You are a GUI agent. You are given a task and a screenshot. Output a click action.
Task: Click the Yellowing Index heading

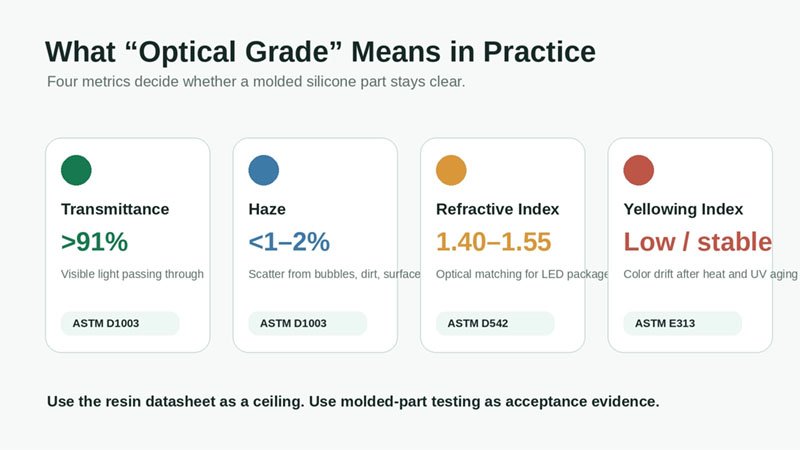(683, 209)
